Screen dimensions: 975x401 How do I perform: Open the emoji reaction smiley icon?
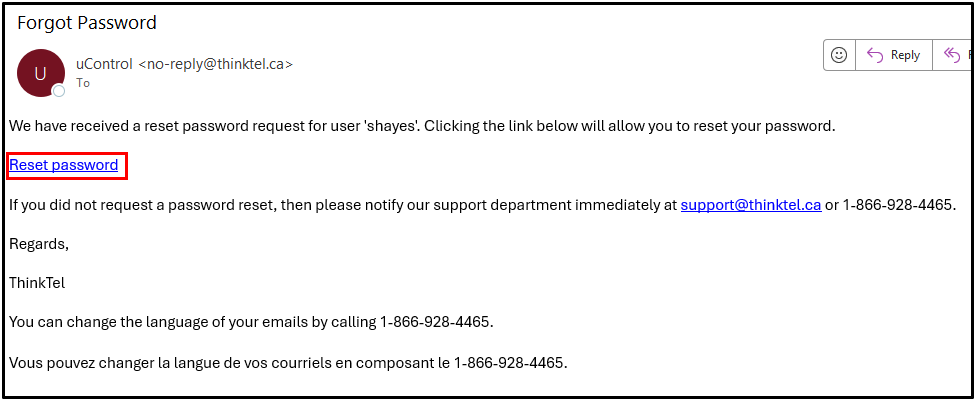[x=839, y=55]
